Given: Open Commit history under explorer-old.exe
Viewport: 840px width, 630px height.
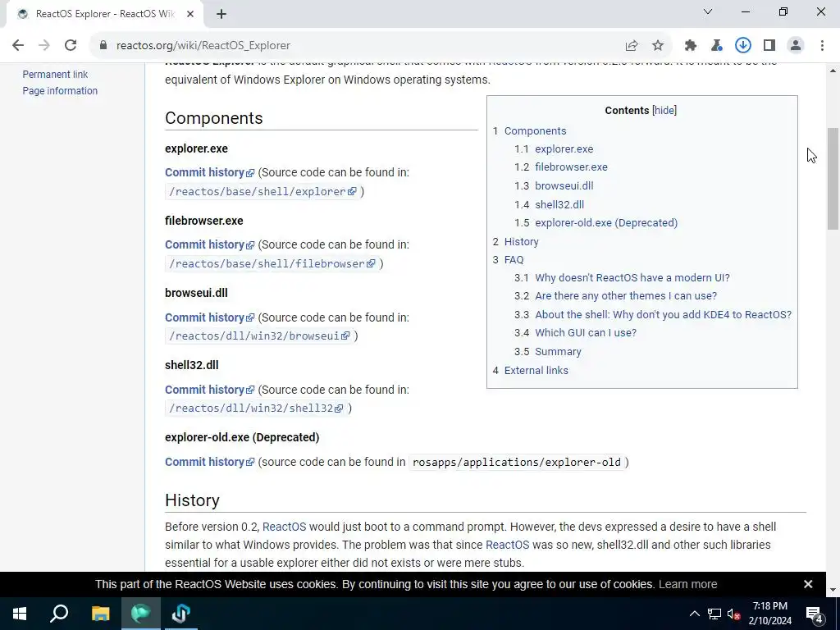Looking at the screenshot, I should point(209,463).
